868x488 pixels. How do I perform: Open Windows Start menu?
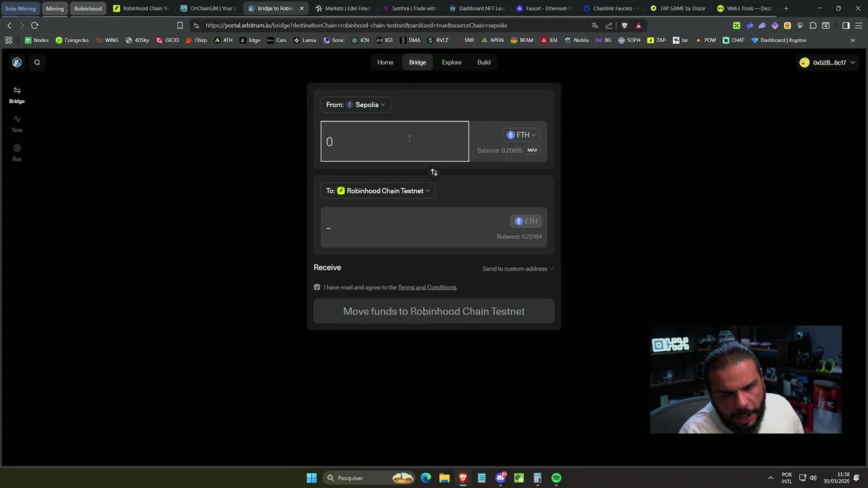click(311, 478)
